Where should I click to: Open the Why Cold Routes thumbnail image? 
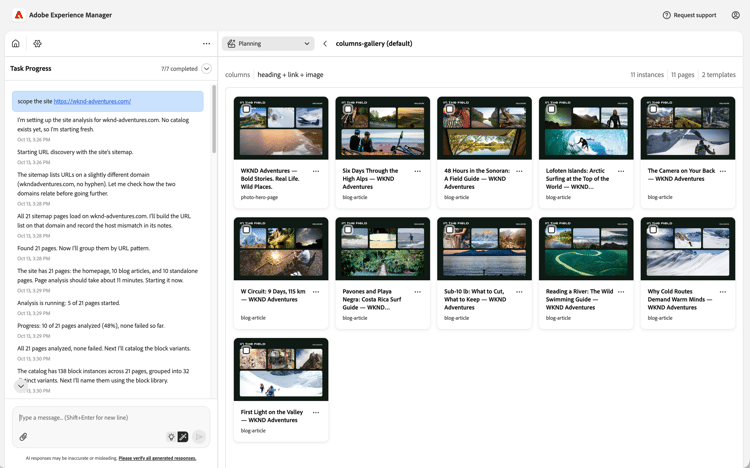click(688, 249)
